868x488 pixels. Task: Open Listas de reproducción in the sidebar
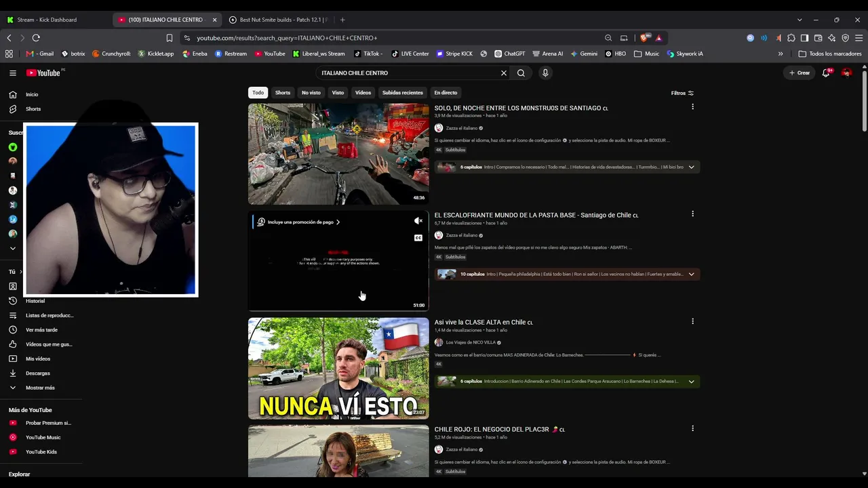pos(50,315)
